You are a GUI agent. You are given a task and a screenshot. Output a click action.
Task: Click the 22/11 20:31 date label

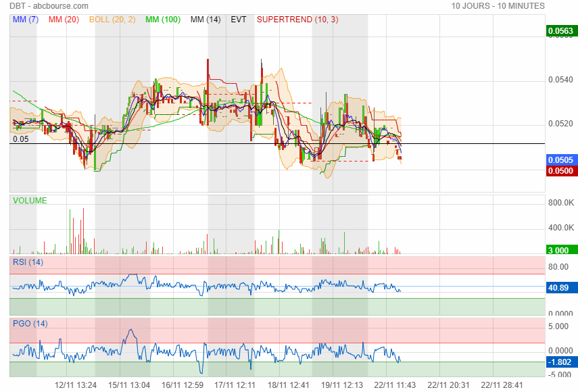point(449,385)
